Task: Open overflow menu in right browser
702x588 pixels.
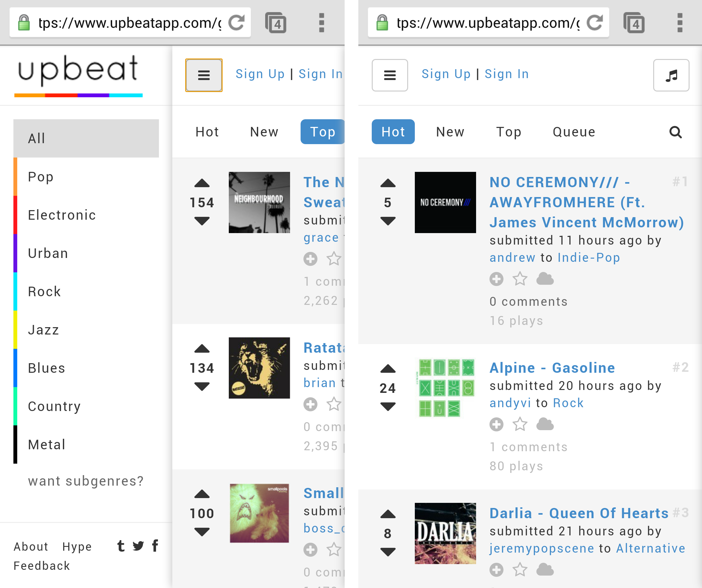Action: click(680, 23)
